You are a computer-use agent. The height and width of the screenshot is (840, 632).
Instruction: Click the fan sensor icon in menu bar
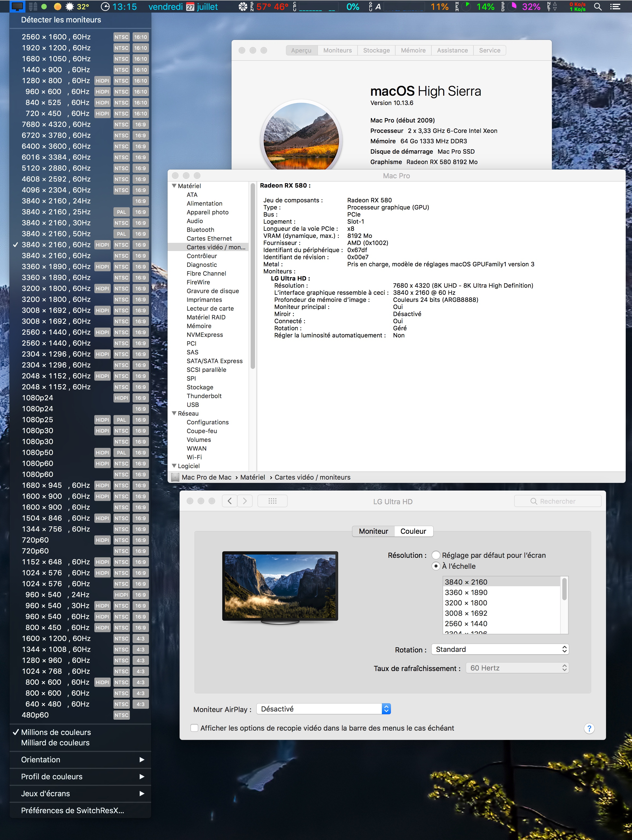(242, 7)
